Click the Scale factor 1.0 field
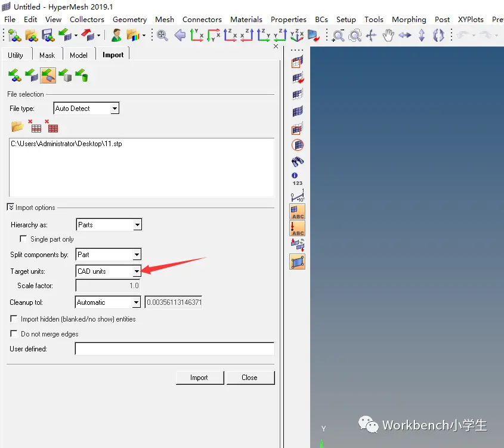 tap(108, 285)
